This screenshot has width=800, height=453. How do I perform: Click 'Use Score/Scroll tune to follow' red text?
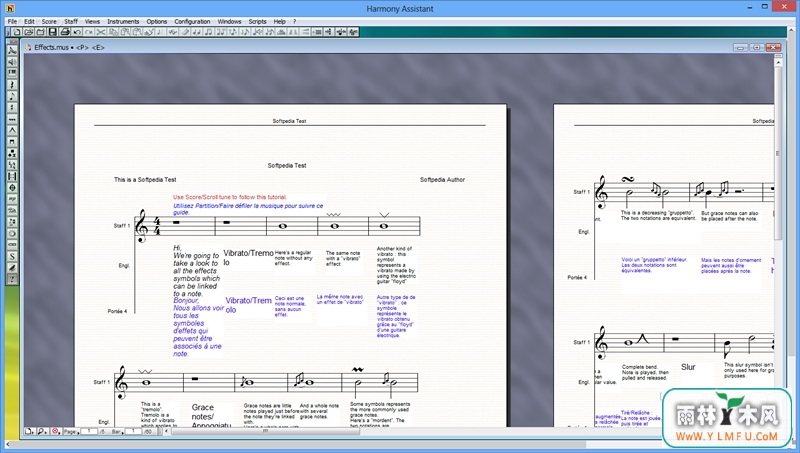pyautogui.click(x=230, y=197)
